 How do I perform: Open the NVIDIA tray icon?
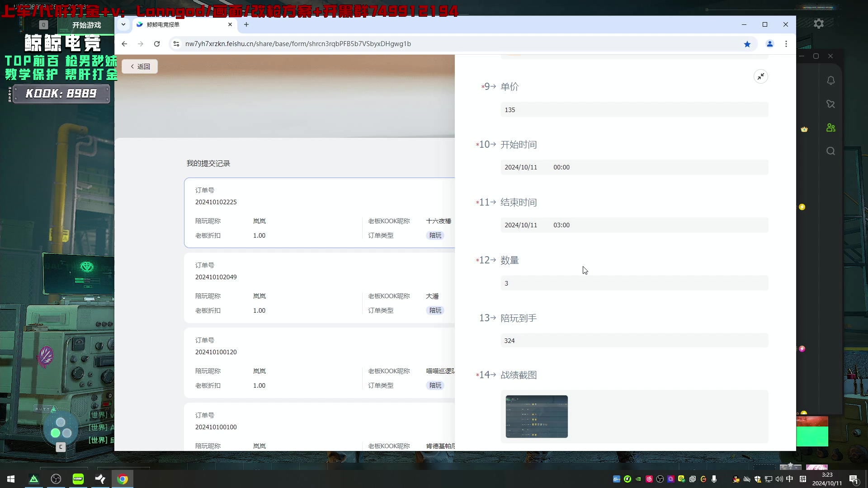638,479
